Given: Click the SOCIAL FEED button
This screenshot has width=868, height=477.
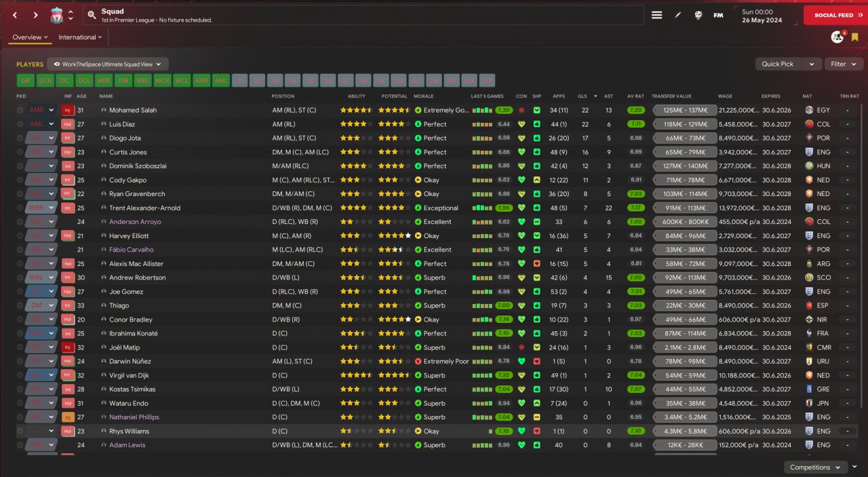Looking at the screenshot, I should [x=835, y=15].
